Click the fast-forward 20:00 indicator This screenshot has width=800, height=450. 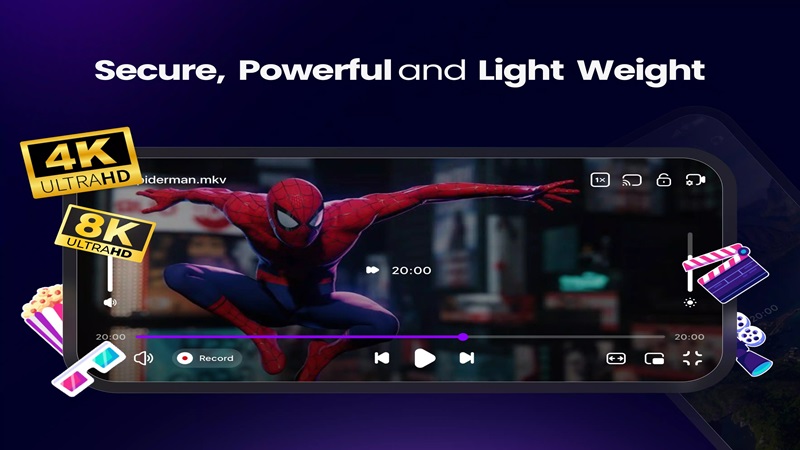point(399,270)
